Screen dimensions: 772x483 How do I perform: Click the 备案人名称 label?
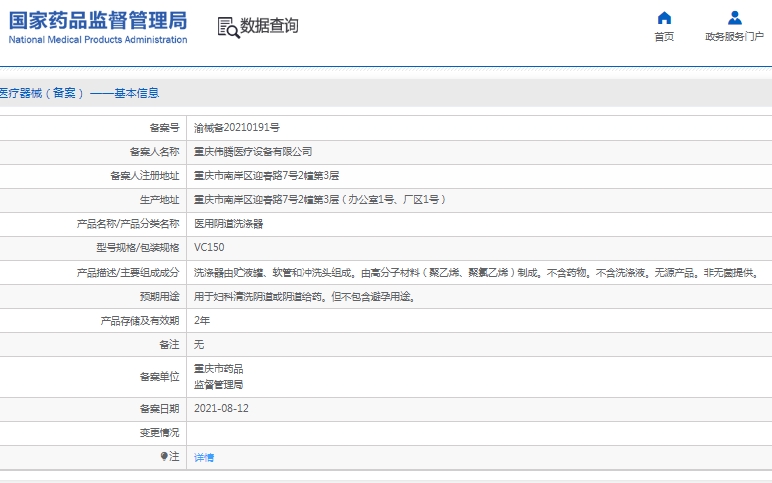click(x=155, y=152)
